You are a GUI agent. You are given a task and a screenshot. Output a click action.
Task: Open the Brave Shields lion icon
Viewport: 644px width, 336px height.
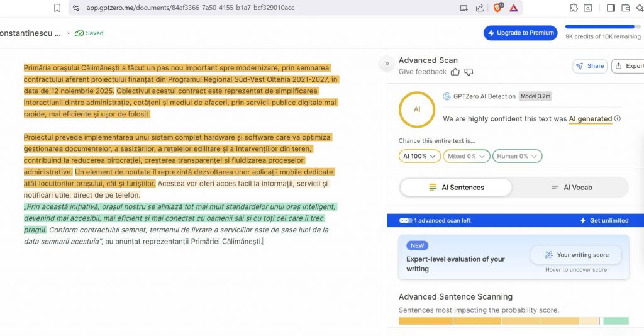498,8
